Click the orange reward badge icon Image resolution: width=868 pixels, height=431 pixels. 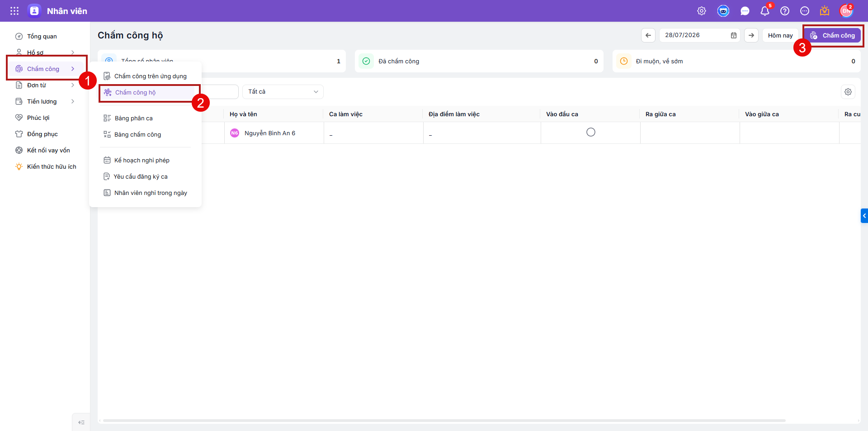click(x=825, y=11)
